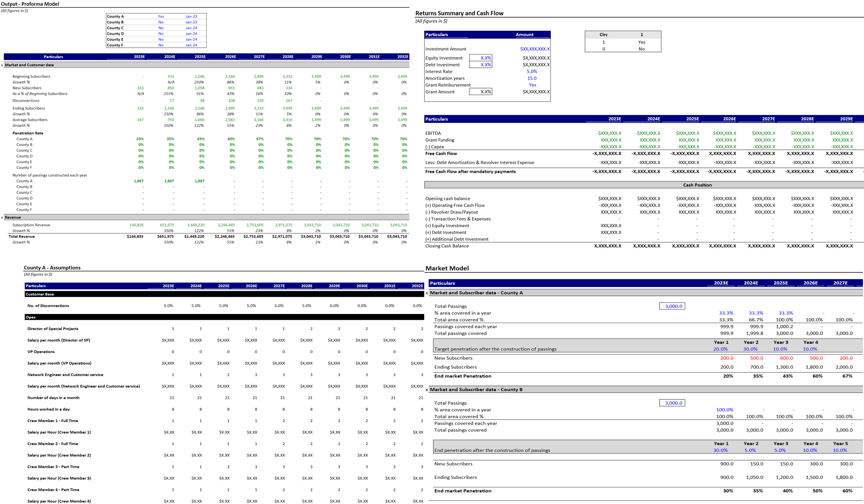This screenshot has width=864, height=504.
Task: Click the VP Operations row label
Action: tap(41, 352)
